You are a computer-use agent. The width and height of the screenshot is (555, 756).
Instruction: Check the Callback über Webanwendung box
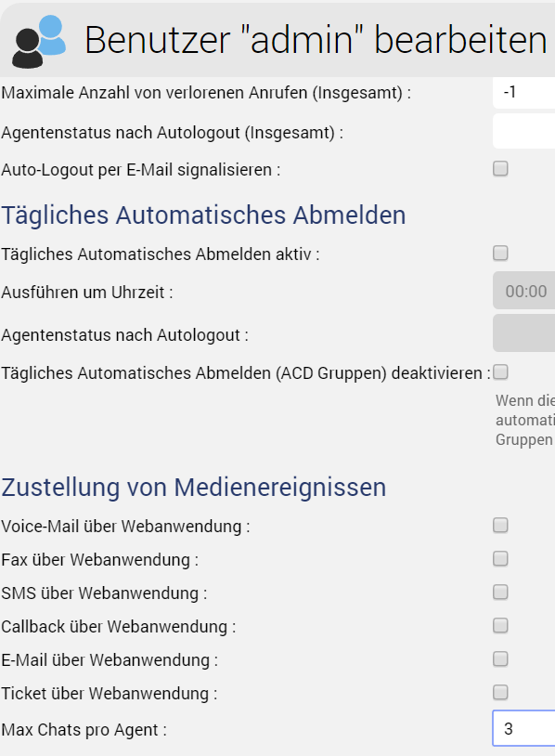(x=500, y=625)
